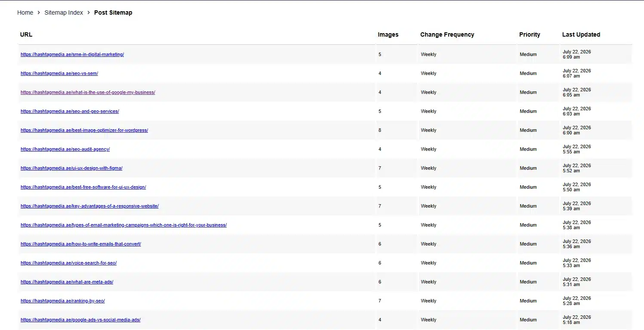Open the seo-audit-agency link
The image size is (644, 330).
tap(65, 149)
